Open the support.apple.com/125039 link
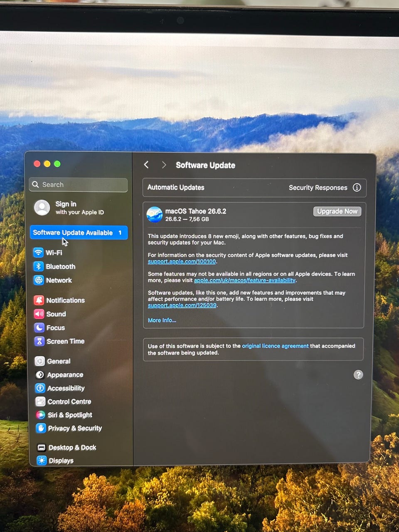399x532 pixels. (182, 305)
